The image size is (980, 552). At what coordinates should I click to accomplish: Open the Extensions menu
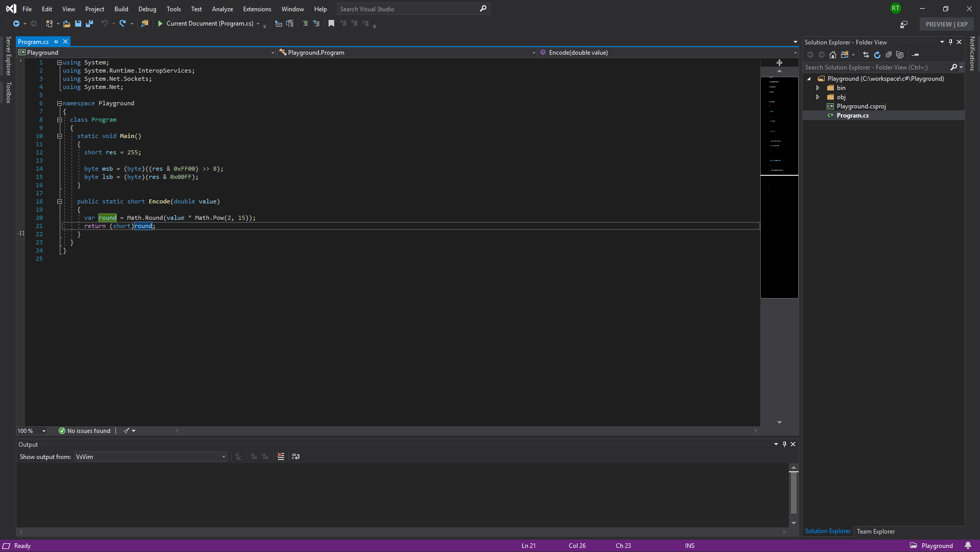(x=257, y=9)
